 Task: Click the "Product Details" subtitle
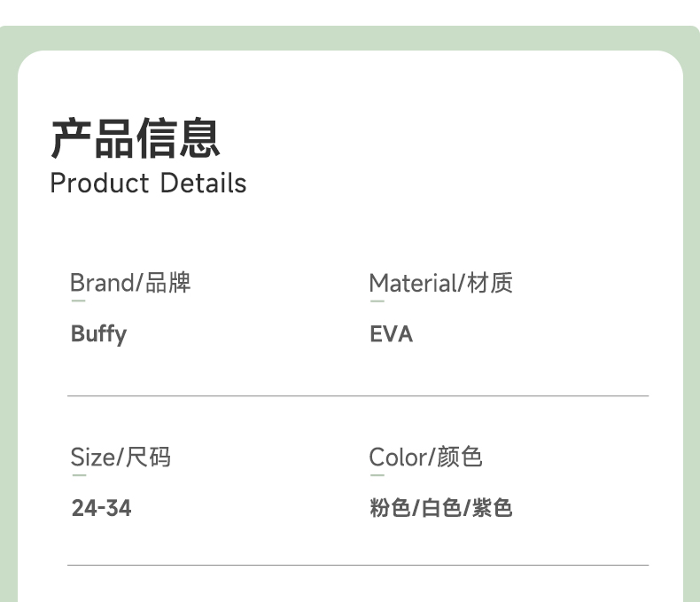point(148,184)
